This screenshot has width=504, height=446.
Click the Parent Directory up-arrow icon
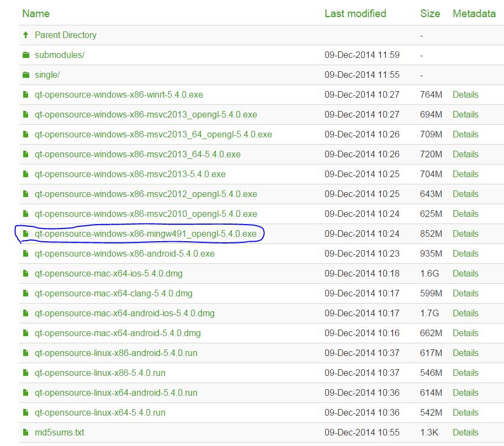click(26, 35)
